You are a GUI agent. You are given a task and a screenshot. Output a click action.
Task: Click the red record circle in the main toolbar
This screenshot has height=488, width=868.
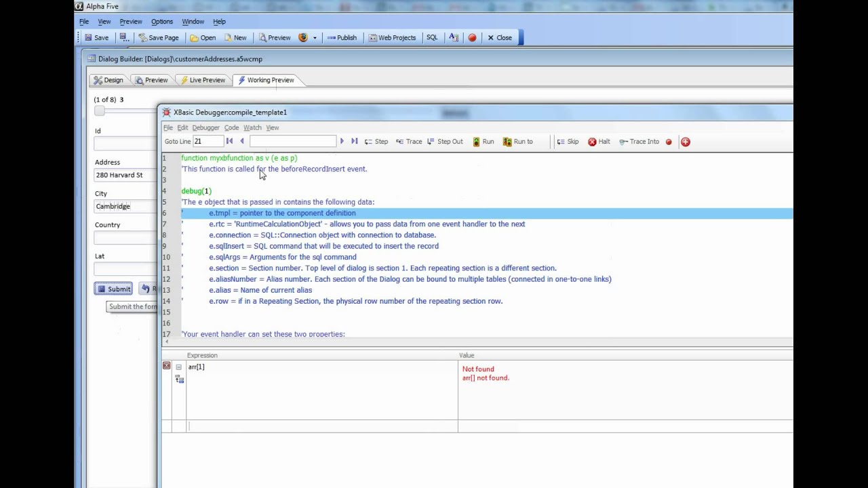(x=473, y=38)
